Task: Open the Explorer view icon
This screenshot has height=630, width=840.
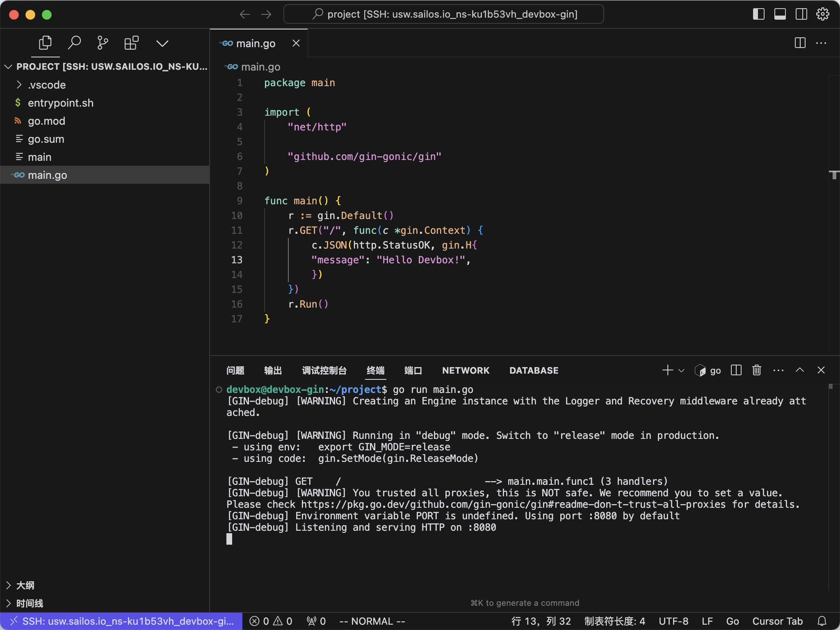Action: pyautogui.click(x=45, y=43)
